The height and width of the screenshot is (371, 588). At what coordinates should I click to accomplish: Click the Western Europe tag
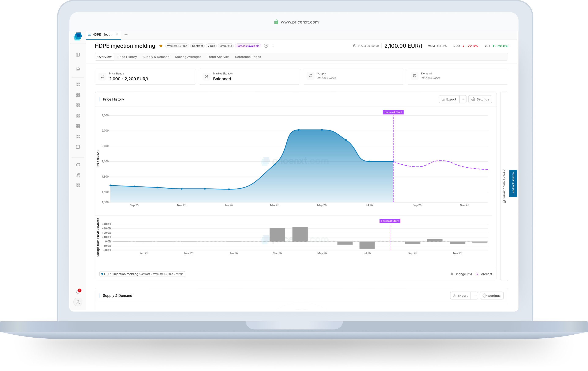pos(177,46)
